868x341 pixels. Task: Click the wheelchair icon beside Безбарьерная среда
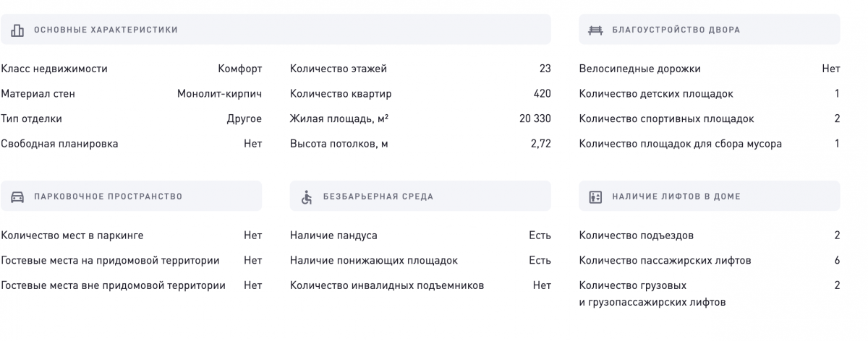click(307, 197)
